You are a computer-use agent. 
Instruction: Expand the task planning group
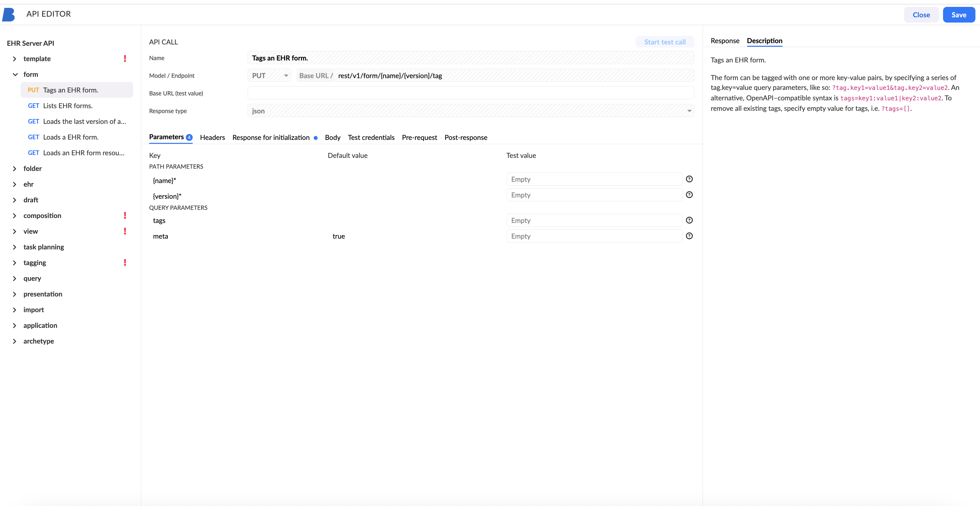pyautogui.click(x=14, y=247)
